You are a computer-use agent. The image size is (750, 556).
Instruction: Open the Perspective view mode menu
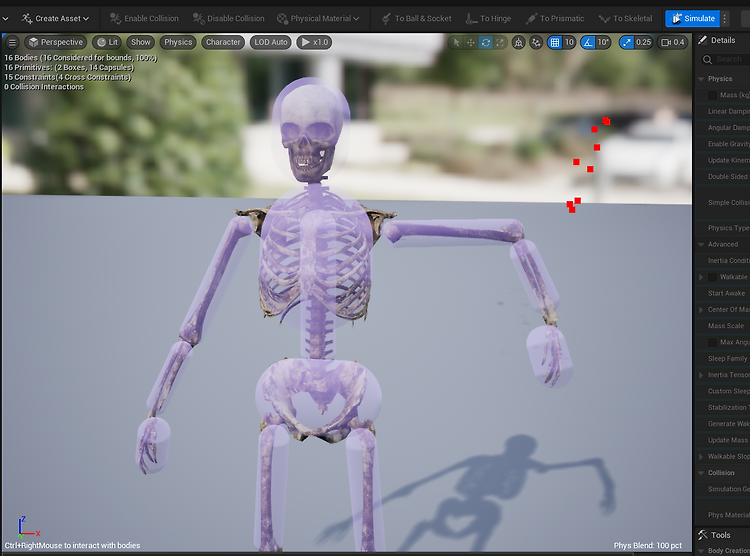(x=56, y=43)
